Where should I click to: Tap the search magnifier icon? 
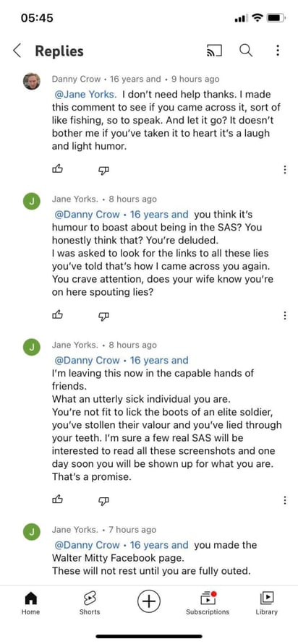(246, 51)
